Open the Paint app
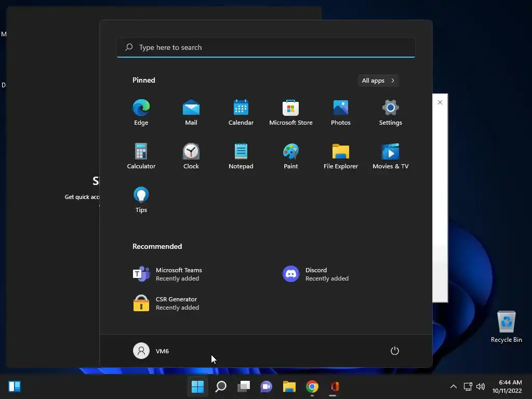 [x=291, y=156]
